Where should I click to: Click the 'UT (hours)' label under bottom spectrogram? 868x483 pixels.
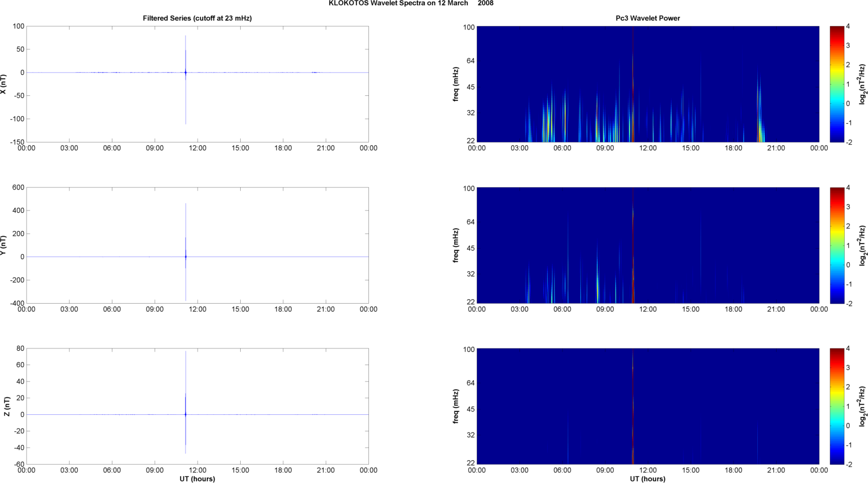click(648, 478)
